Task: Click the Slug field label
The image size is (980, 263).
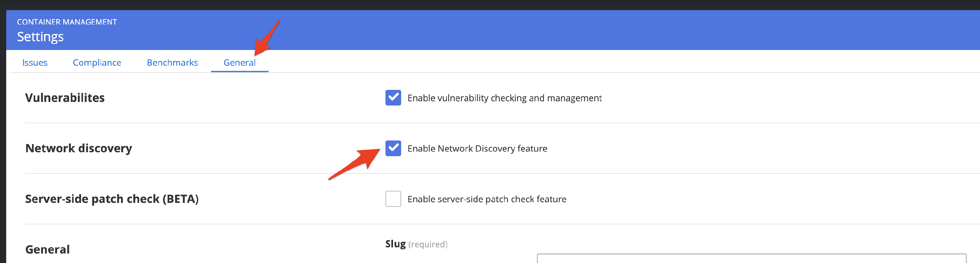Action: [x=395, y=244]
